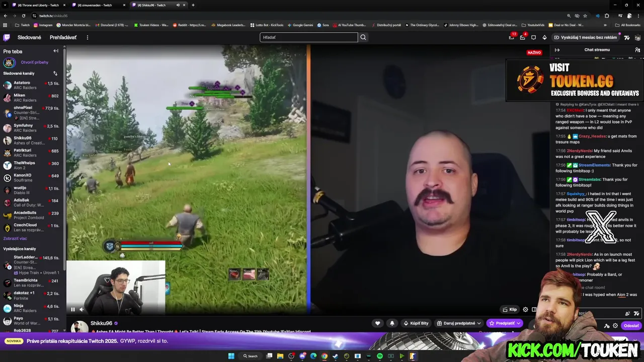Open All Bookmarks folder
The height and width of the screenshot is (362, 644).
point(628,25)
